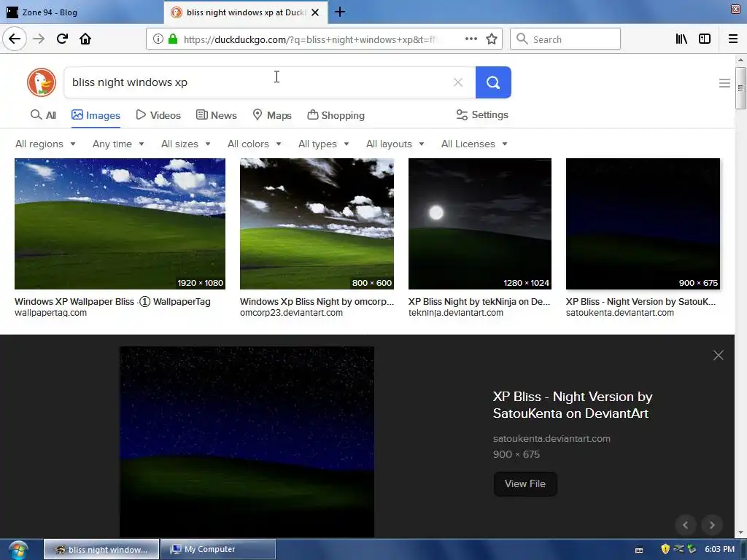The height and width of the screenshot is (560, 747).
Task: Switch to My Computer taskbar window
Action: tap(217, 549)
